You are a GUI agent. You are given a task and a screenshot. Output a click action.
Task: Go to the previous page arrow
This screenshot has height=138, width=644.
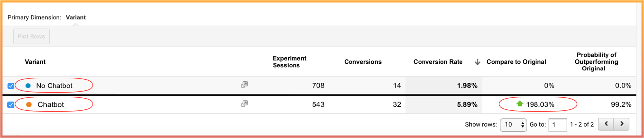(606, 124)
